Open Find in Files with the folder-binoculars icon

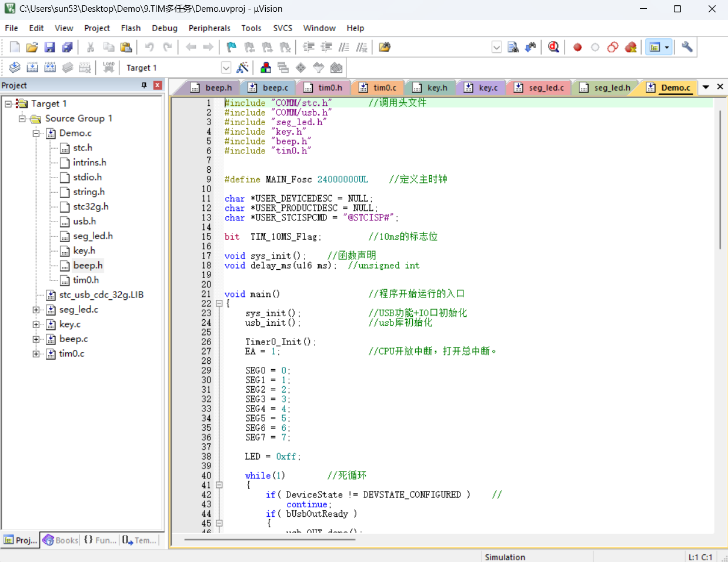tap(385, 47)
